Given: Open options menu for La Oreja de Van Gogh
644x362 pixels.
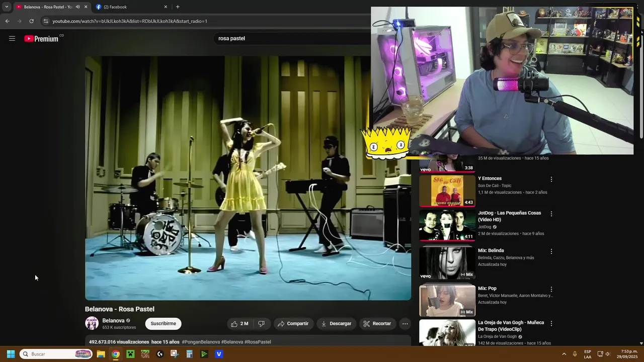Looking at the screenshot, I should pos(551,323).
